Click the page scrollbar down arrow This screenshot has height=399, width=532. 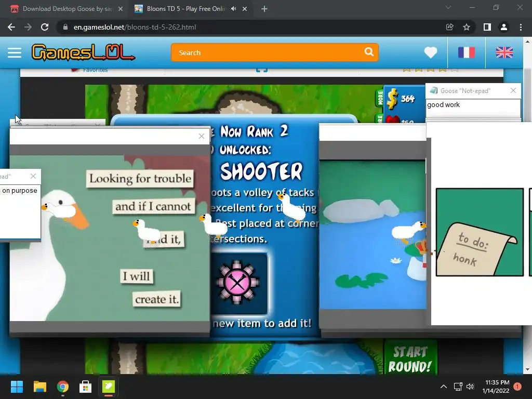pyautogui.click(x=527, y=369)
